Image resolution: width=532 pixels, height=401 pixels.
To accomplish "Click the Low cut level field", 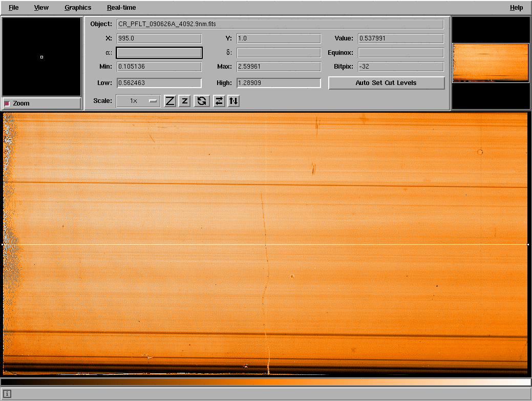I will [x=159, y=83].
